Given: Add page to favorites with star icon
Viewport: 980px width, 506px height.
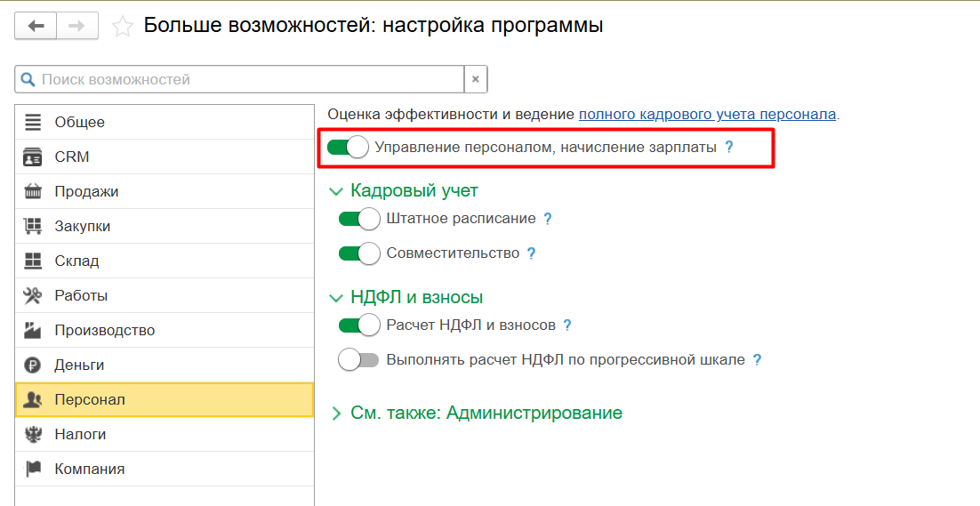Looking at the screenshot, I should [123, 27].
